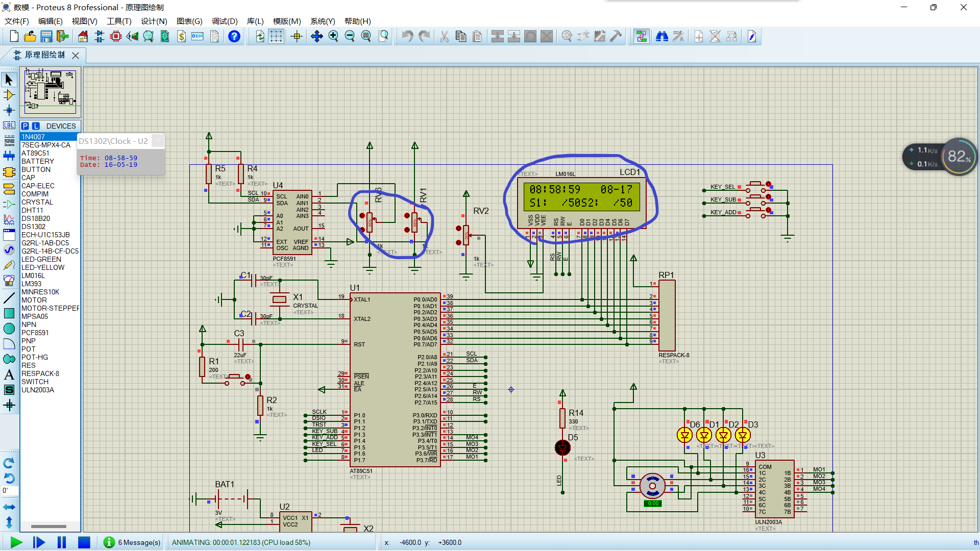This screenshot has height=551, width=980.
Task: Close the 原理图绘制 tab
Action: 76,55
